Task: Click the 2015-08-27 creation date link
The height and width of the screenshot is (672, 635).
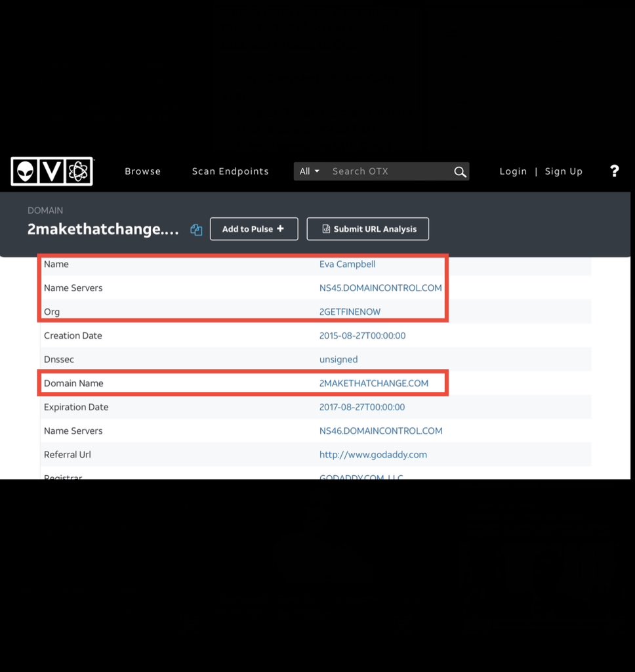Action: pyautogui.click(x=362, y=336)
